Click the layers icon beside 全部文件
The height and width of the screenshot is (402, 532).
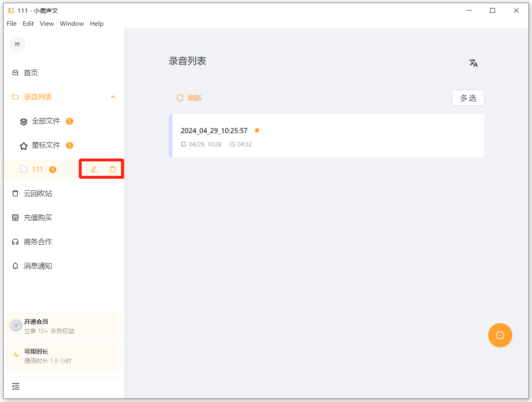24,122
